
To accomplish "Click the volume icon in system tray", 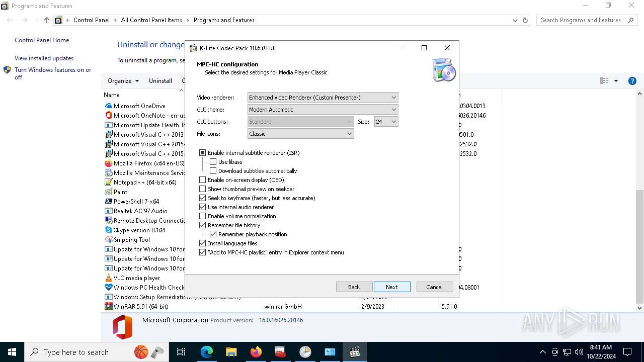I will coord(579,352).
